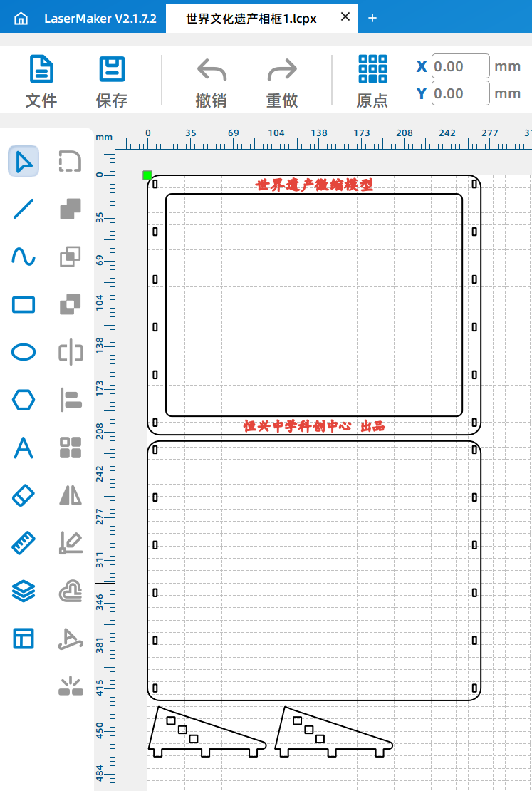Flip selection with mirror triangles icon

[x=70, y=495]
